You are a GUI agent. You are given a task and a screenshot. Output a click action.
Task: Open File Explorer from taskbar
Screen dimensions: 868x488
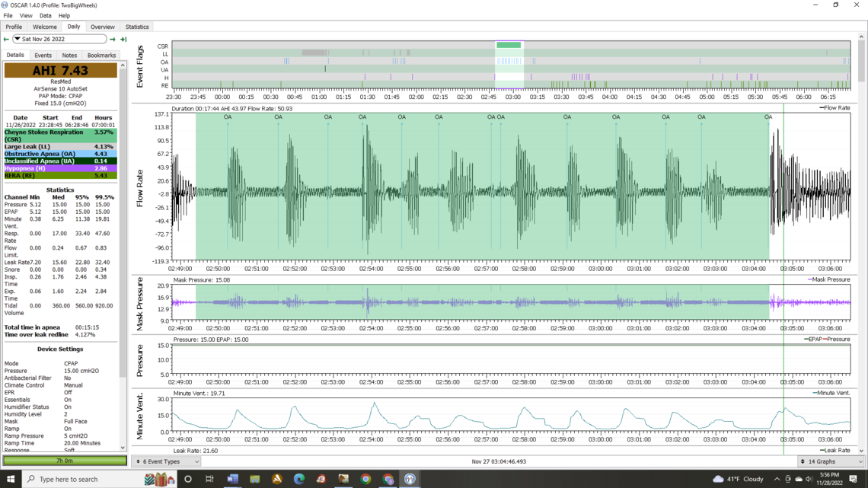[254, 479]
